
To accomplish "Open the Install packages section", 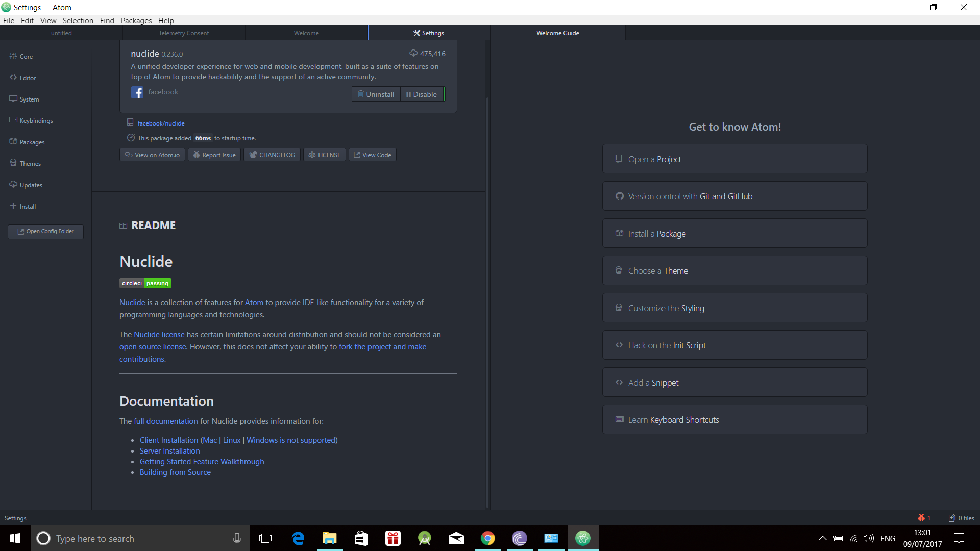I will pyautogui.click(x=27, y=206).
